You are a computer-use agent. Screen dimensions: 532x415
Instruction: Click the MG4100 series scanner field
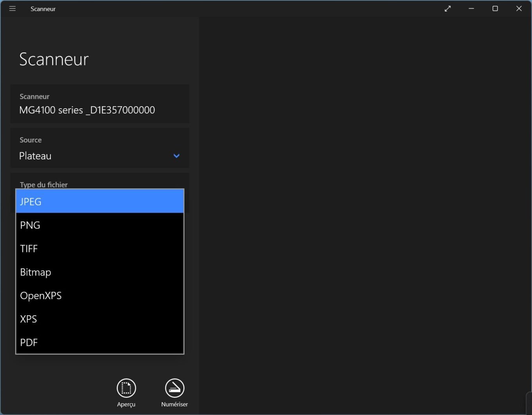click(x=100, y=104)
